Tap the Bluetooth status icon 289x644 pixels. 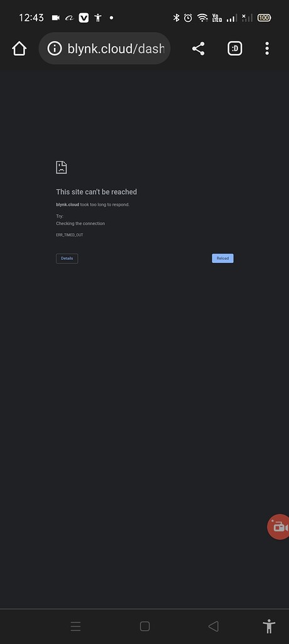point(176,18)
